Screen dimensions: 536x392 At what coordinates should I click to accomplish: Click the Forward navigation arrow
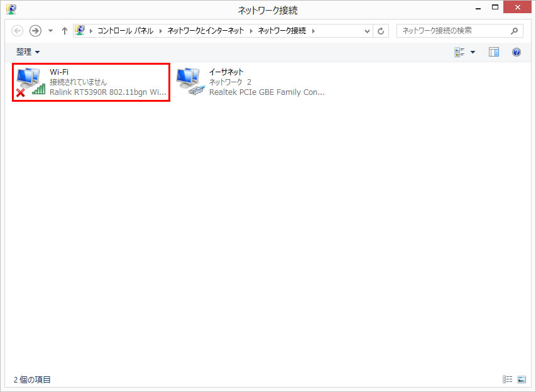click(35, 31)
